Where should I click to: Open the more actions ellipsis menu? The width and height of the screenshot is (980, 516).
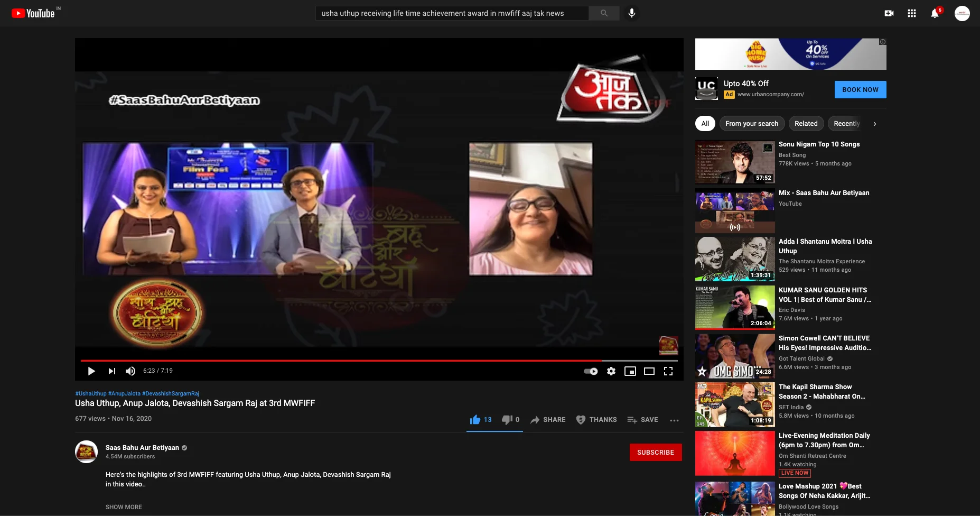(x=674, y=420)
